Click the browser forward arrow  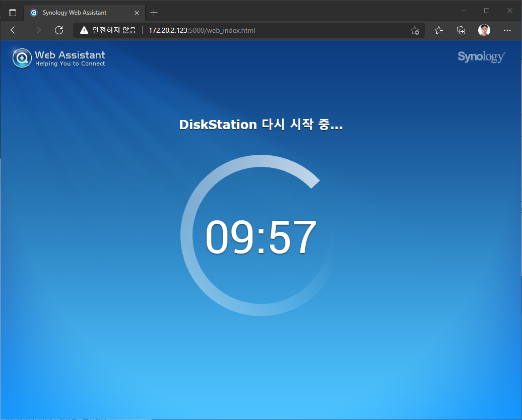(37, 30)
